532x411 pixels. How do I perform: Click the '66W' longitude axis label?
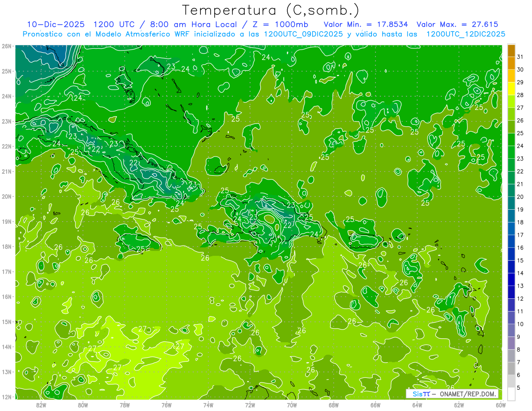tap(375, 405)
